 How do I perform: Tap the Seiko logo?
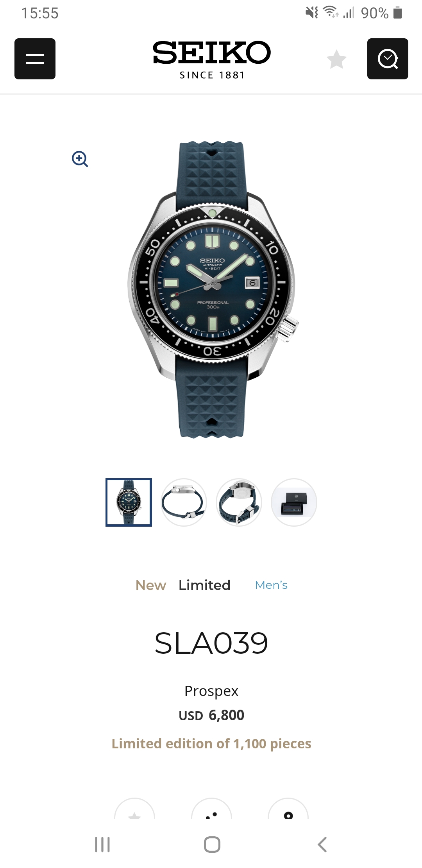point(211,59)
